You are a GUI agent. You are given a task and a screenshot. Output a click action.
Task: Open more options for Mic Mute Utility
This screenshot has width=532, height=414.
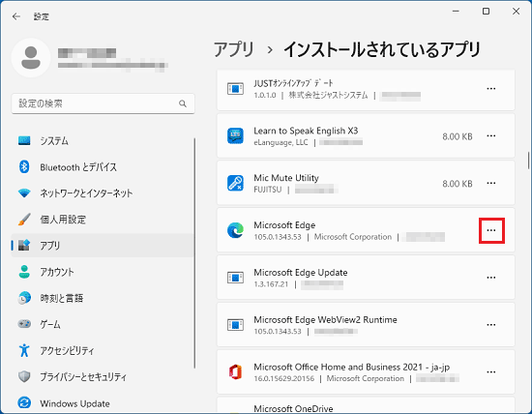tap(491, 183)
